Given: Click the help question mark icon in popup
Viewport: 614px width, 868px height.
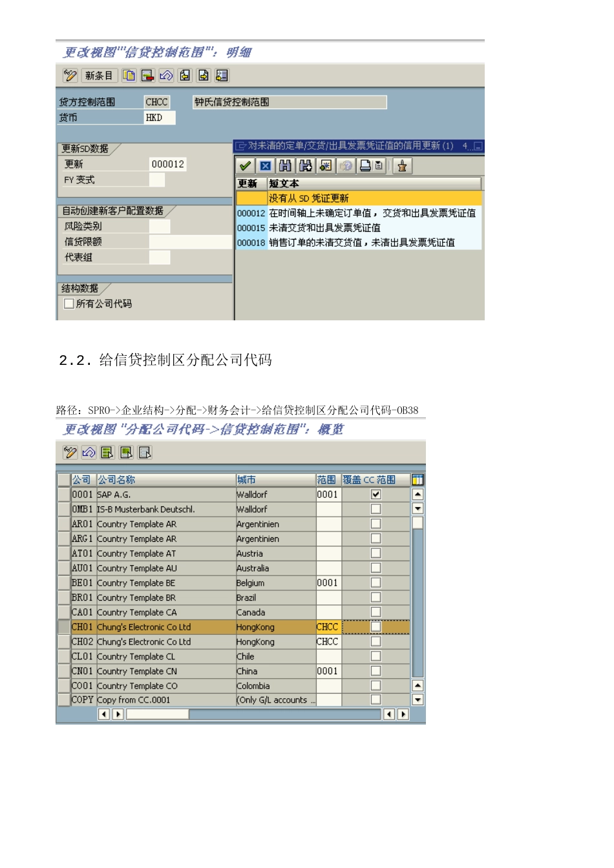Looking at the screenshot, I should pos(346,166).
